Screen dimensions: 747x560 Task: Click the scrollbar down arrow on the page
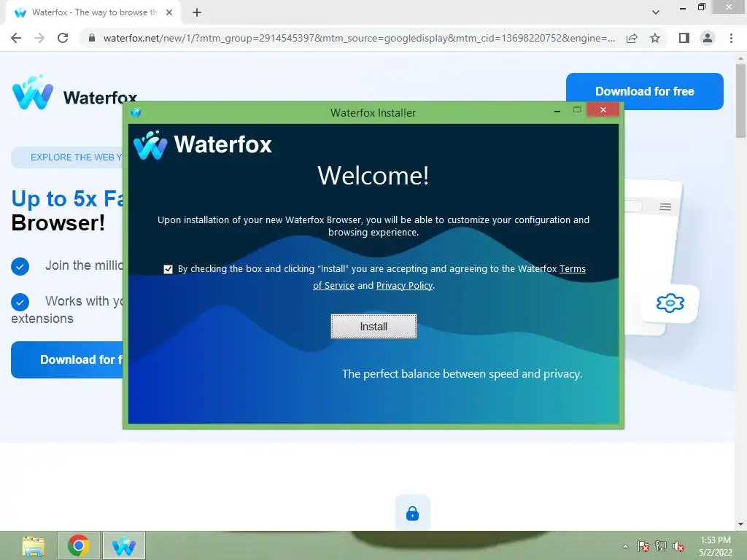tap(740, 524)
